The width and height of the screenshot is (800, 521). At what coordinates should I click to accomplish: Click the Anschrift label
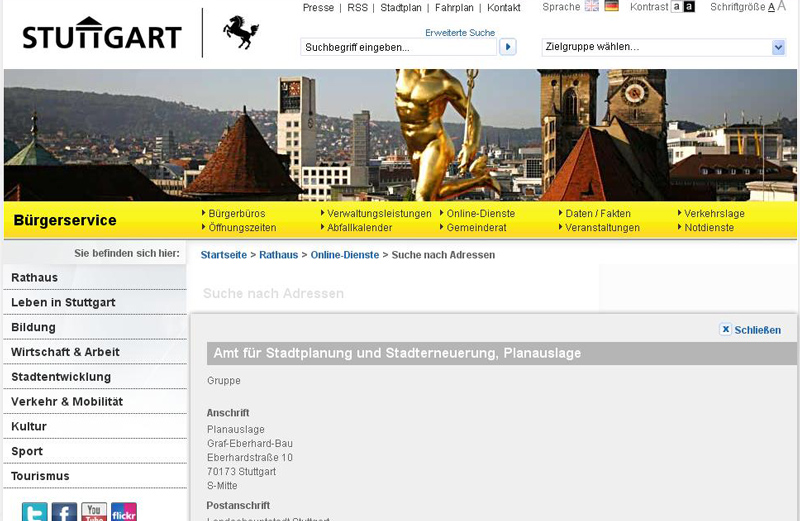pyautogui.click(x=228, y=413)
